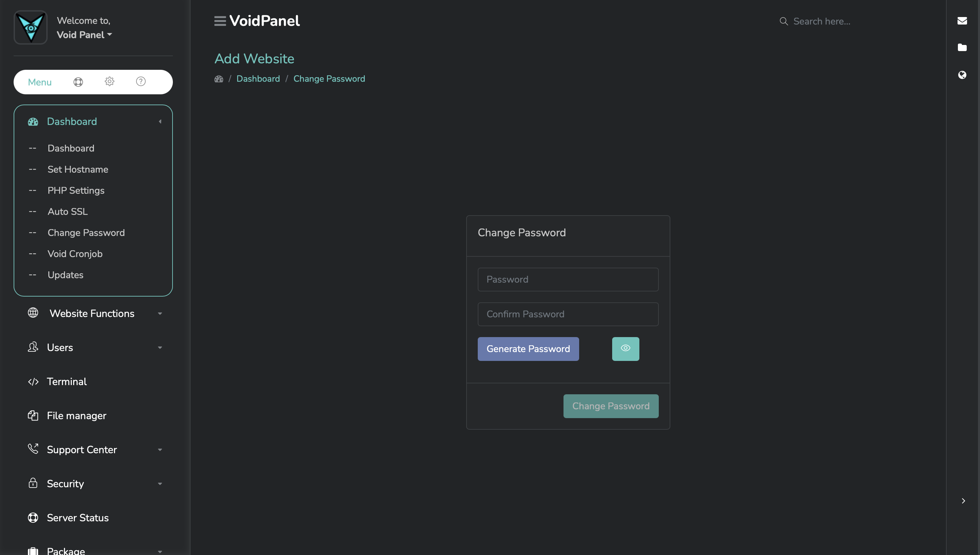This screenshot has height=555, width=980.
Task: Focus the Confirm Password input field
Action: 568,314
